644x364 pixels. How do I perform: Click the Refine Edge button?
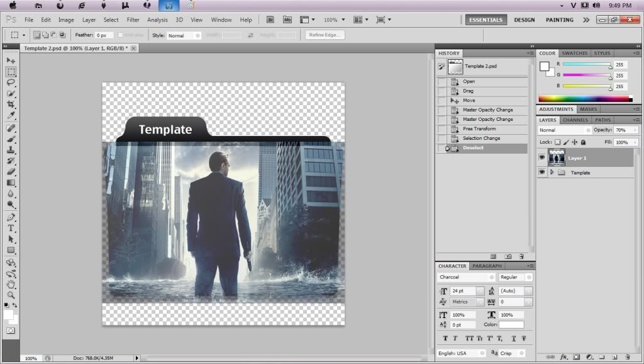click(325, 35)
